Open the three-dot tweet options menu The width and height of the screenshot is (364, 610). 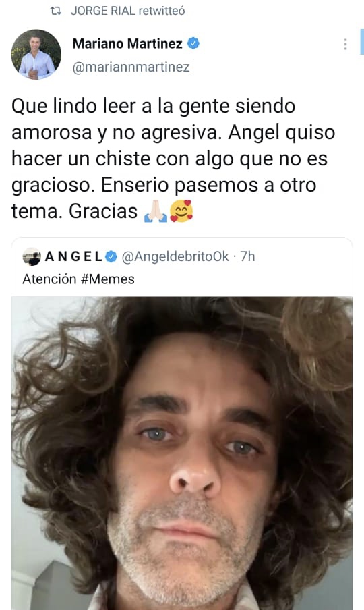coord(345,45)
